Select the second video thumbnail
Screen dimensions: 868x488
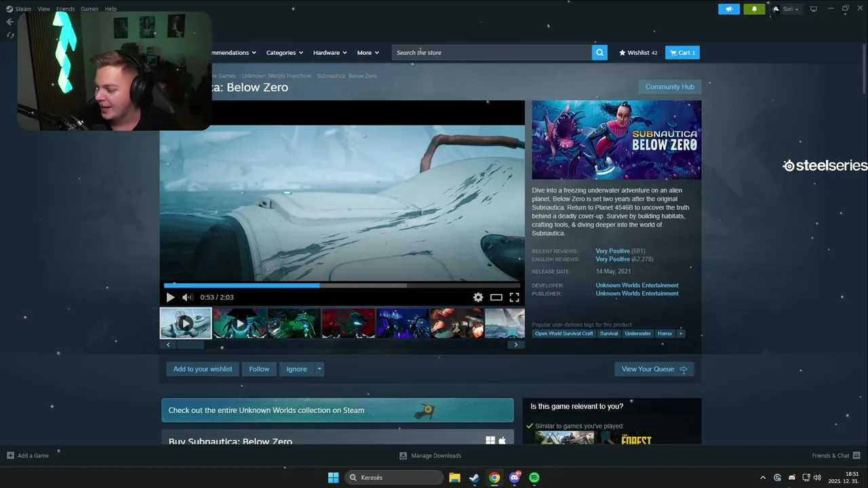pyautogui.click(x=239, y=323)
